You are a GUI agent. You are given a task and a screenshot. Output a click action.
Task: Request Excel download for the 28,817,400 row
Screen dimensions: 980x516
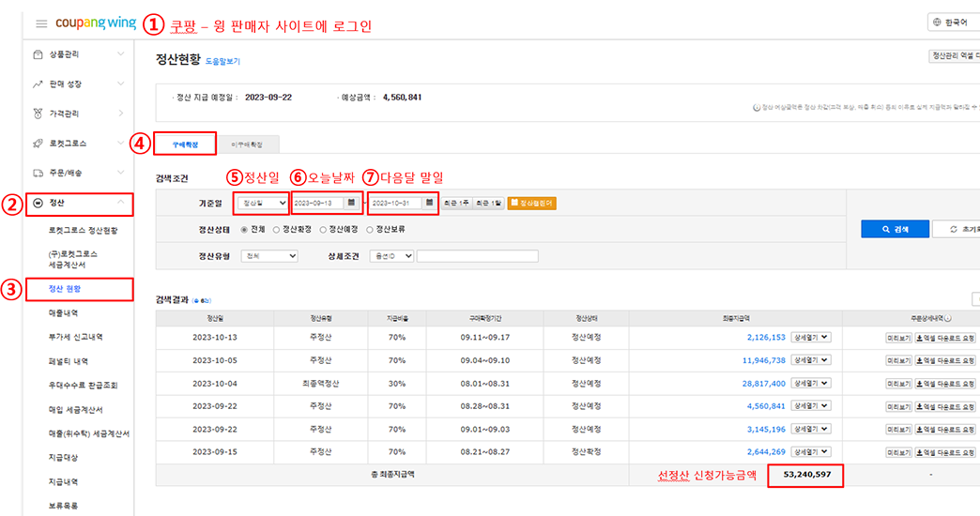point(945,384)
